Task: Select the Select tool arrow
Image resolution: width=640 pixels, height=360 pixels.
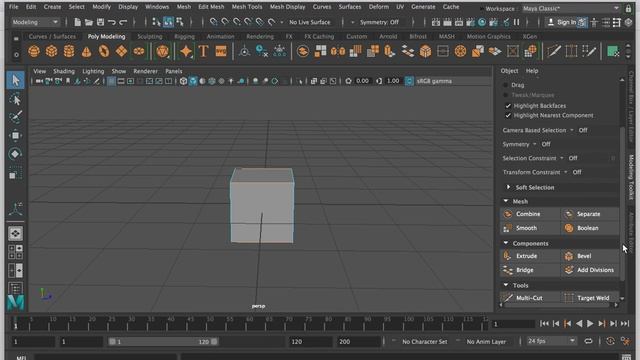Action: tap(16, 80)
